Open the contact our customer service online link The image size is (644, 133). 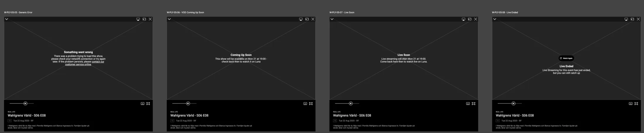point(85,63)
